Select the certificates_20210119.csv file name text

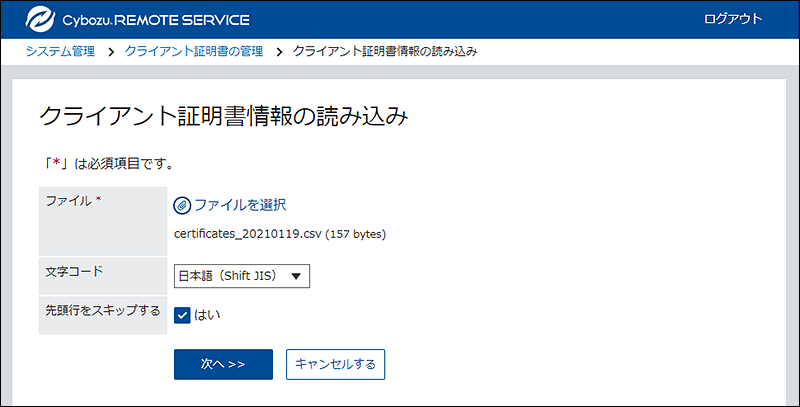tap(248, 234)
